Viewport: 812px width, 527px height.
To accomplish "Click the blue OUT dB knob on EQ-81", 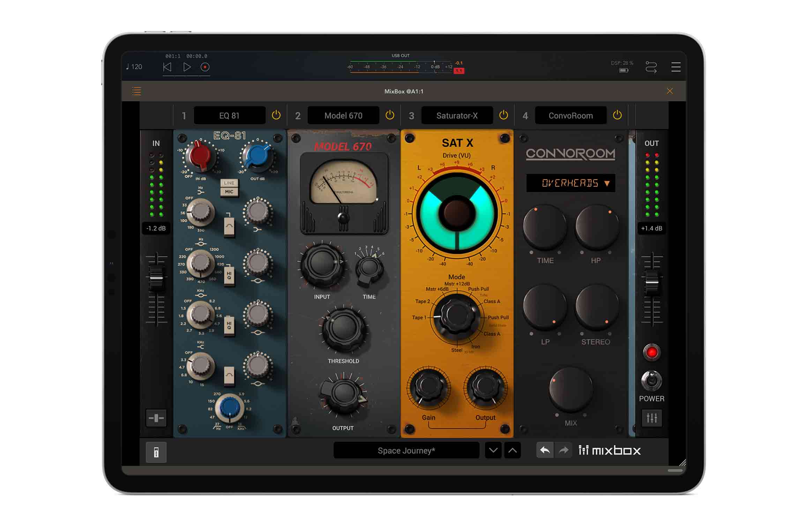I will (x=258, y=156).
